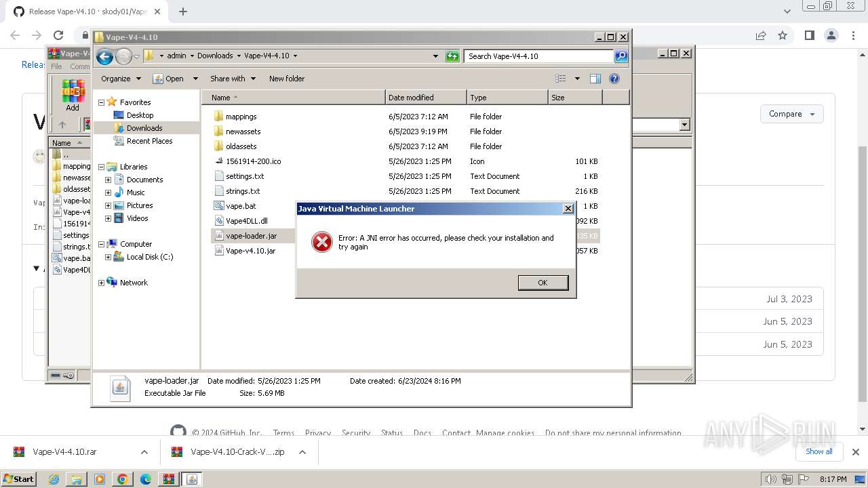Viewport: 868px width, 488px height.
Task: Click the Explorer forward arrow button
Action: click(123, 56)
